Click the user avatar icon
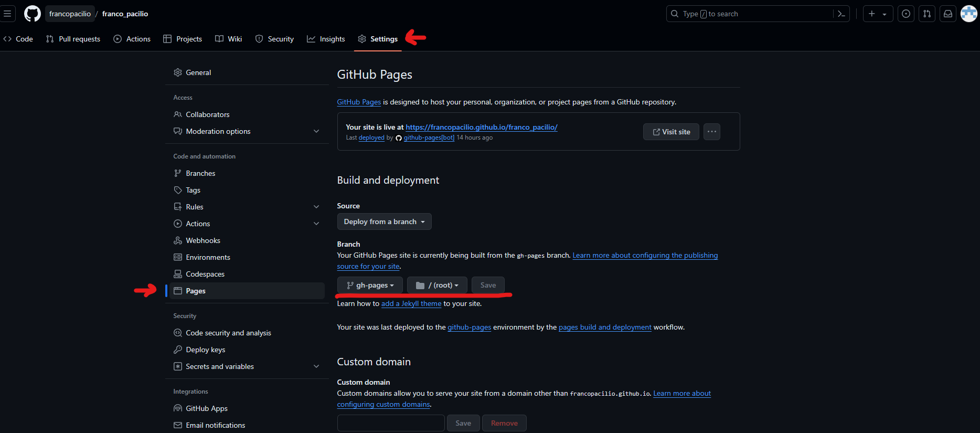 pos(969,14)
